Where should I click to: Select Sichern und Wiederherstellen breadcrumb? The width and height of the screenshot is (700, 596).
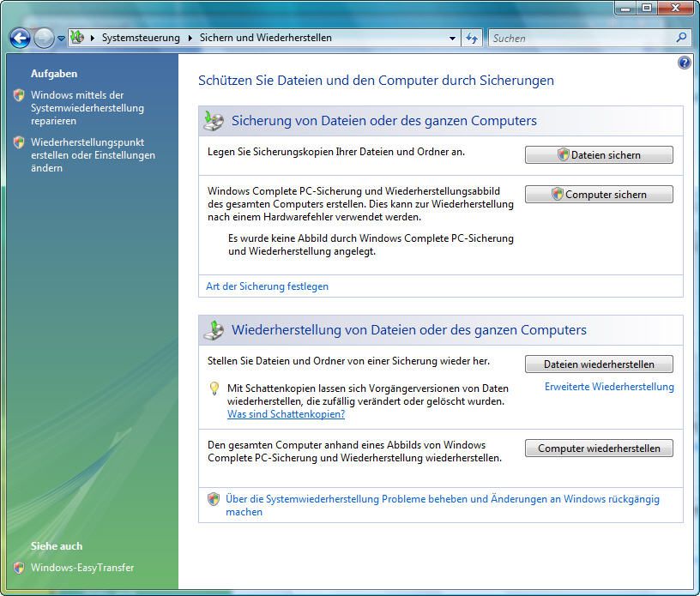[266, 38]
